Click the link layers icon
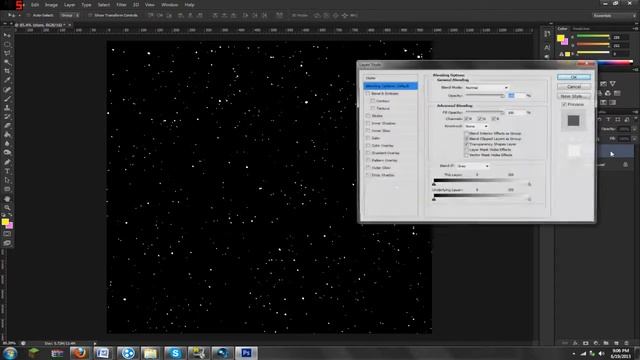Screen dimensions: 640x360 tap(565, 343)
